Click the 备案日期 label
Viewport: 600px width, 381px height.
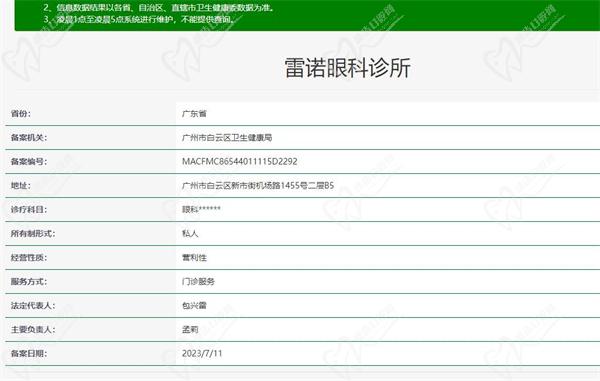point(29,353)
